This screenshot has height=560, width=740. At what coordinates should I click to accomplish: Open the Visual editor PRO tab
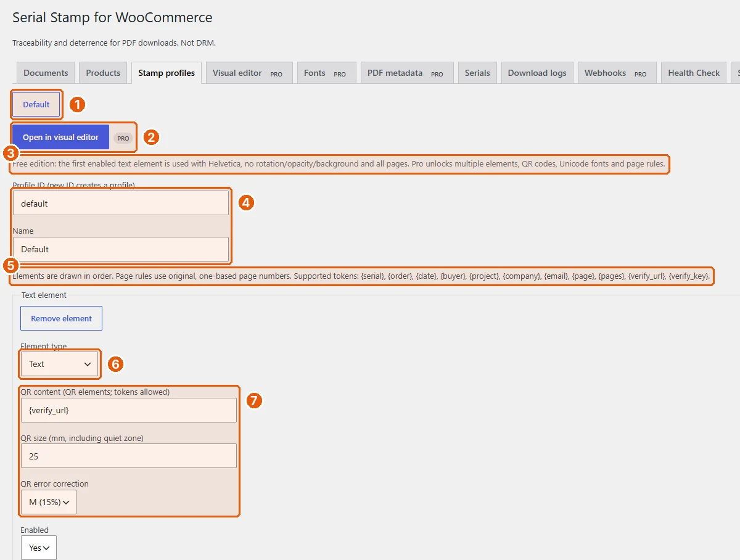tap(249, 73)
